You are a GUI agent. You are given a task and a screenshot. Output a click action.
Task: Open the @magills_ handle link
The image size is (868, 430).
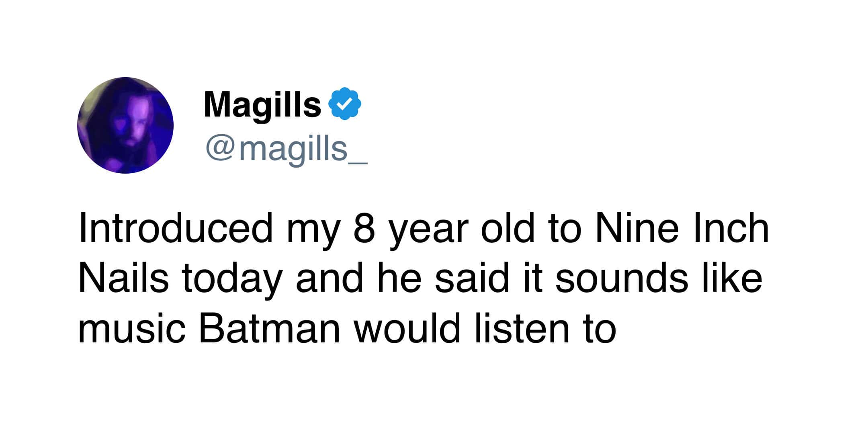point(286,149)
